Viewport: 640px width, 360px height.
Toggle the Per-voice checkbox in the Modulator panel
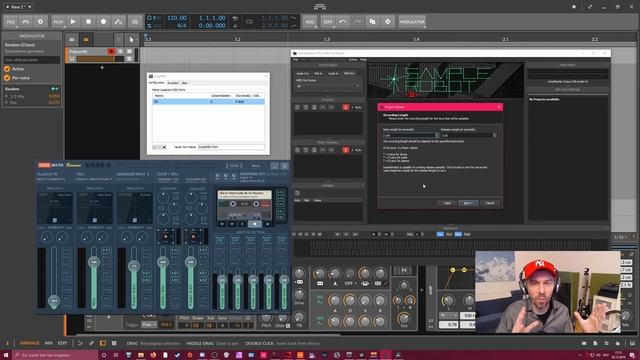pyautogui.click(x=7, y=78)
